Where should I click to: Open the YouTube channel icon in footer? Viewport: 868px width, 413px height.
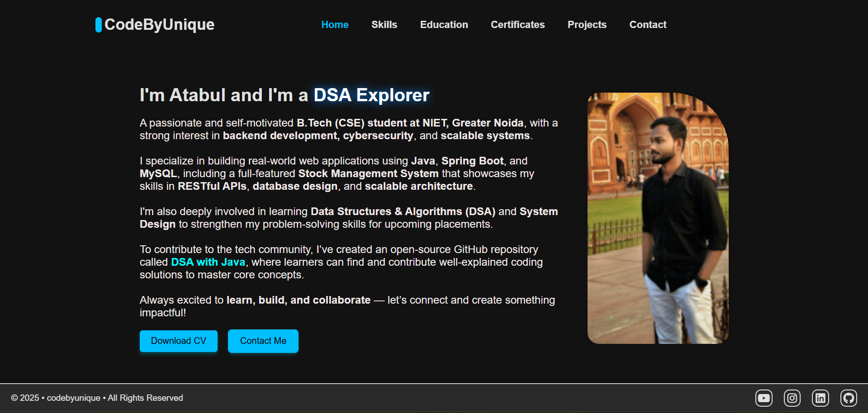[764, 398]
